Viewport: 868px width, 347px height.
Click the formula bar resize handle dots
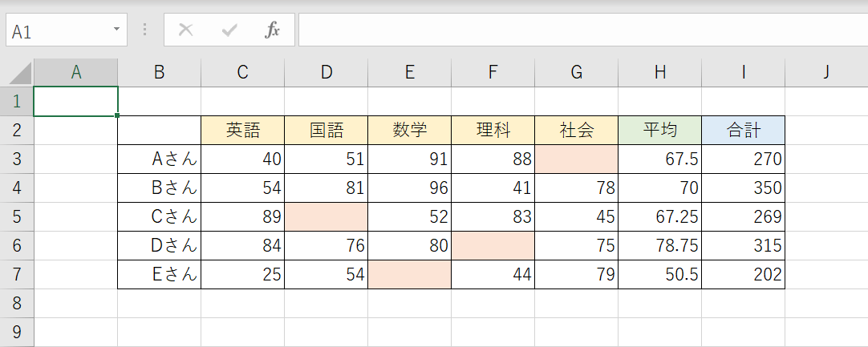tap(144, 30)
